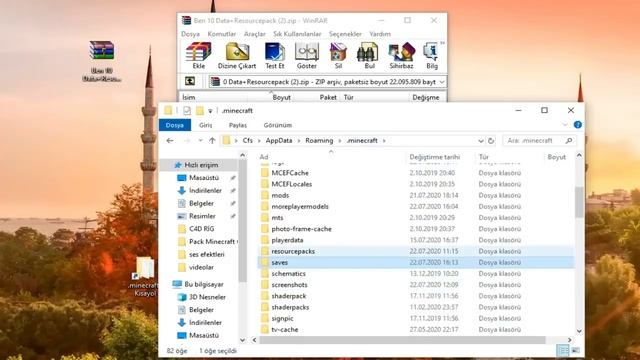640x360 pixels.
Task: Click new folder icon in Explorer title bar
Action: coord(200,111)
